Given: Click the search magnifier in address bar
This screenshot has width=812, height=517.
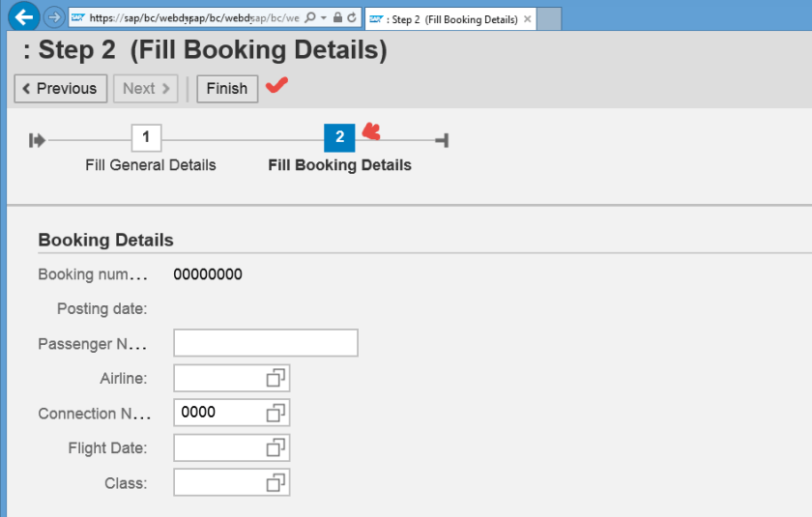Looking at the screenshot, I should [x=309, y=17].
